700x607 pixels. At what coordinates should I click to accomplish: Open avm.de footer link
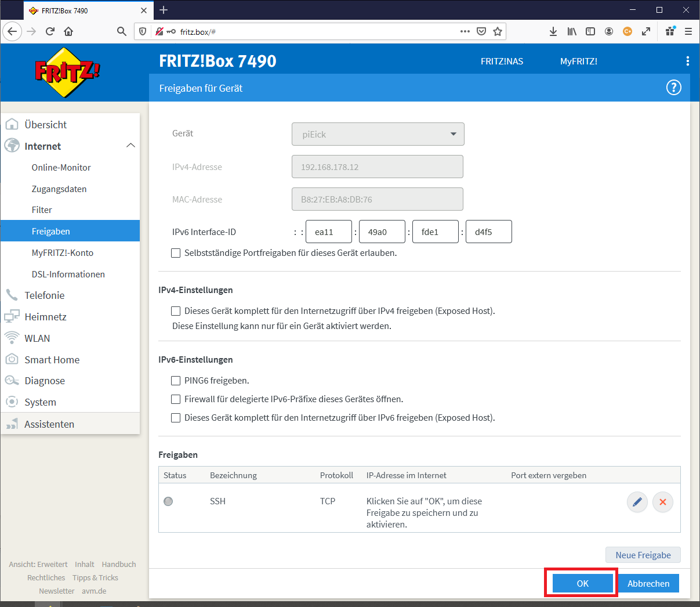coord(94,591)
